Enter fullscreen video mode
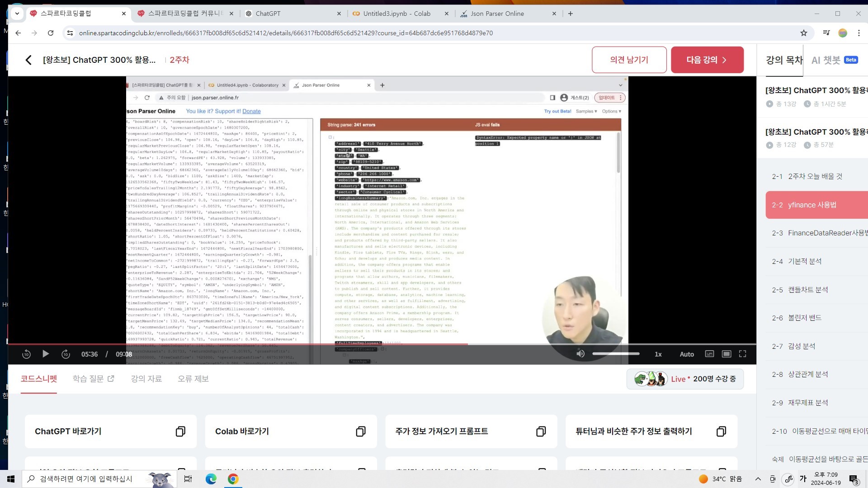Screen dimensions: 868x488 [x=742, y=354]
